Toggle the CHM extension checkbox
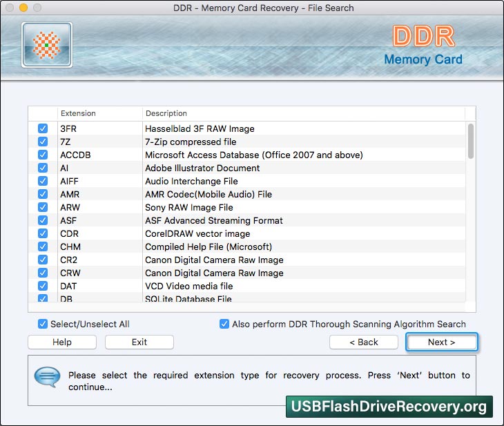The width and height of the screenshot is (504, 426). pos(42,246)
